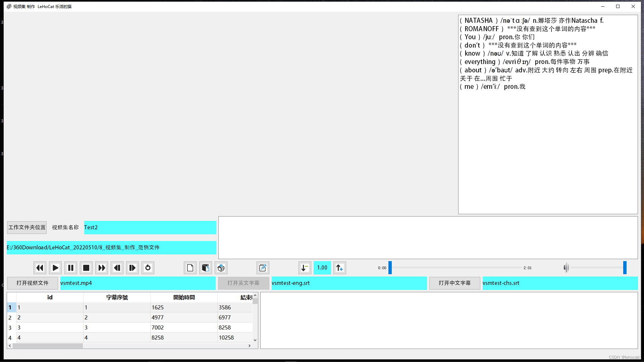This screenshot has height=362, width=644.
Task: Click the 打开中文字幕 button
Action: 454,283
